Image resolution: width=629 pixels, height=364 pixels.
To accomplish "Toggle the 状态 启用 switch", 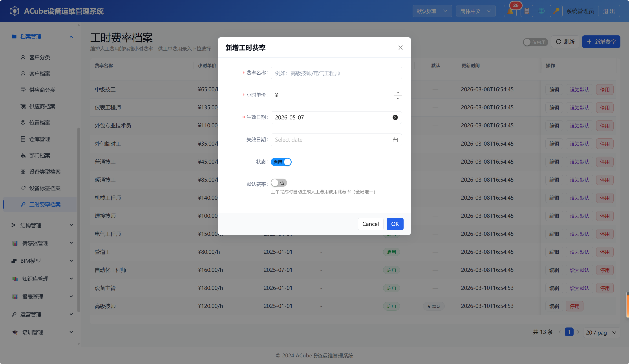I will pos(281,162).
